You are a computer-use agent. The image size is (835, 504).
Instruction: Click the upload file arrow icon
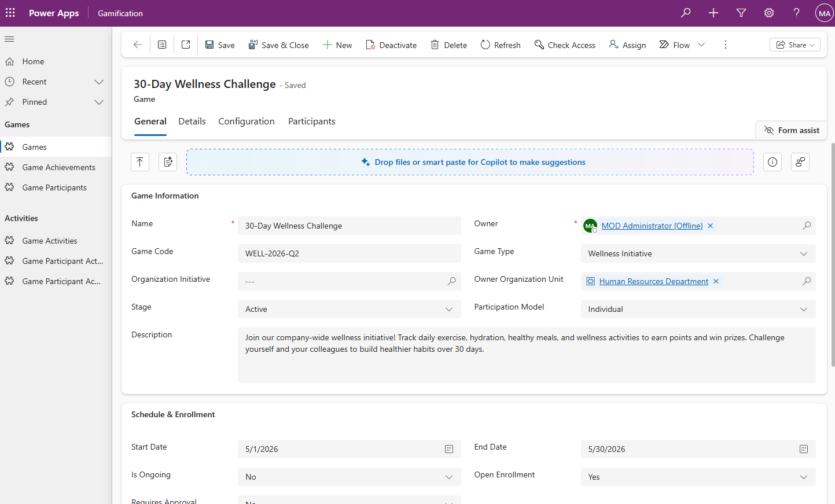coord(140,162)
